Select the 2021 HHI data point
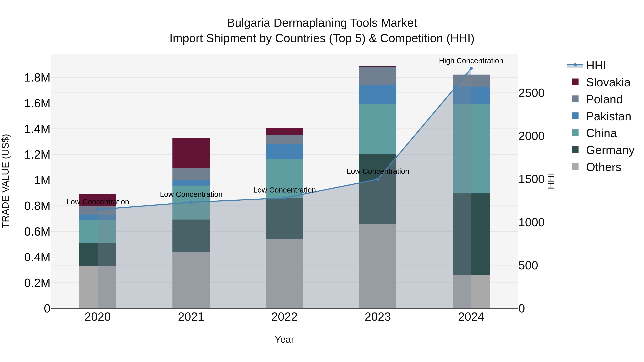Screen dimensions: 644x362 (191, 202)
